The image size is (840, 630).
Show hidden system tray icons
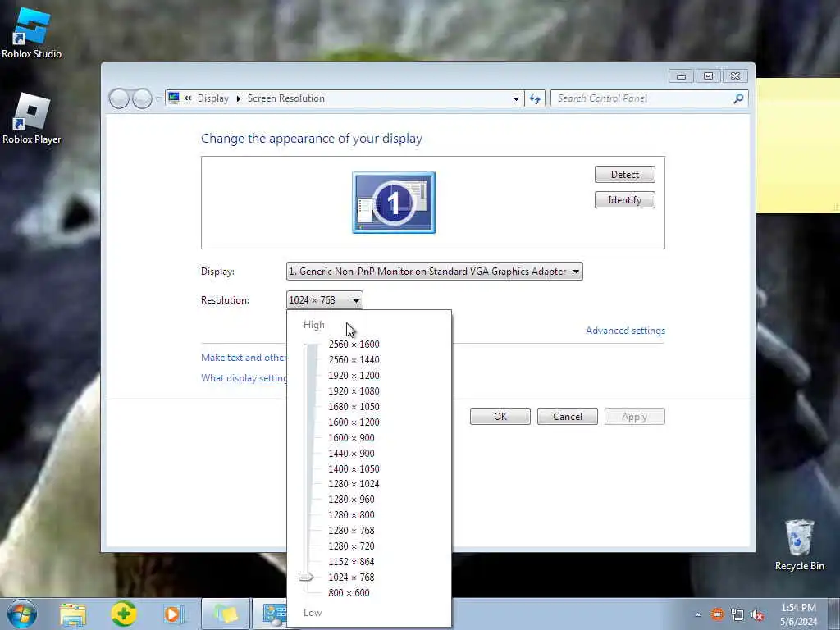(x=697, y=614)
